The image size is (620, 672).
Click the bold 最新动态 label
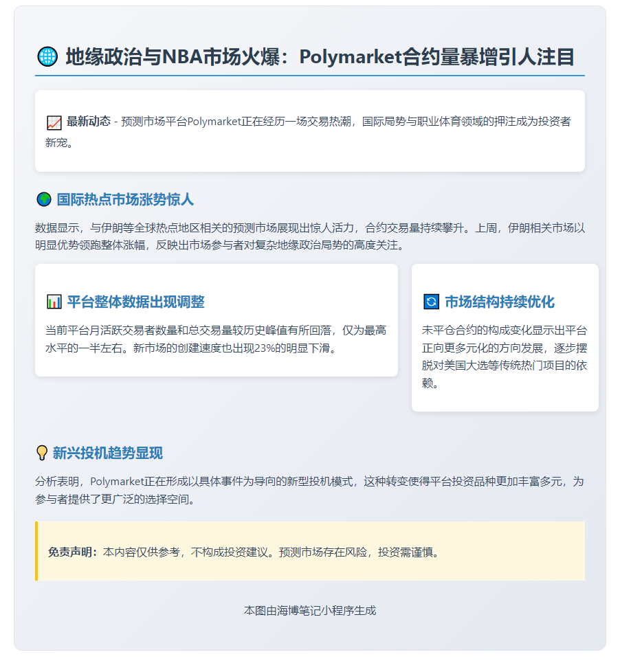tap(89, 122)
